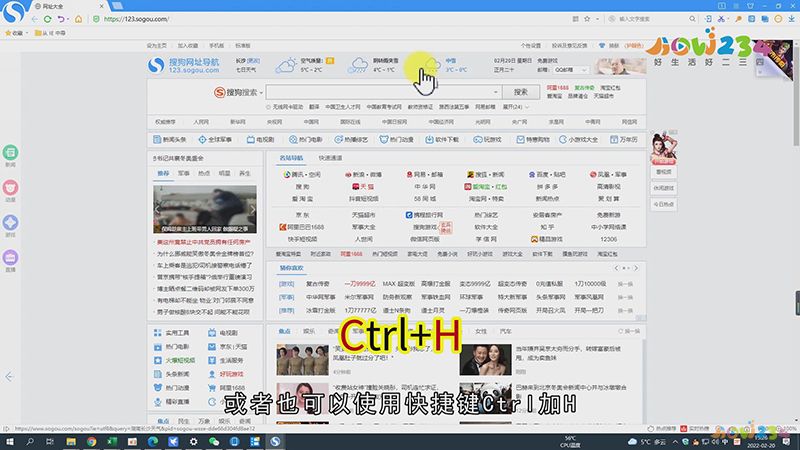Click the pink sidebar icon

point(10,188)
